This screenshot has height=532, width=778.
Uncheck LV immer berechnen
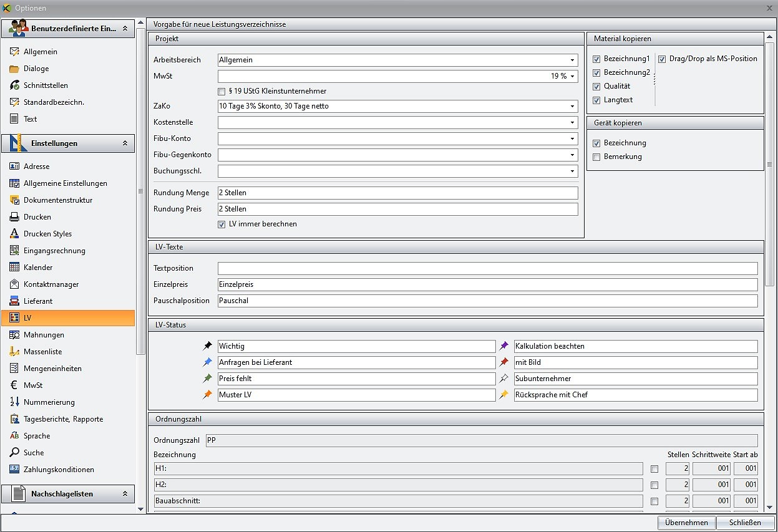coord(221,225)
